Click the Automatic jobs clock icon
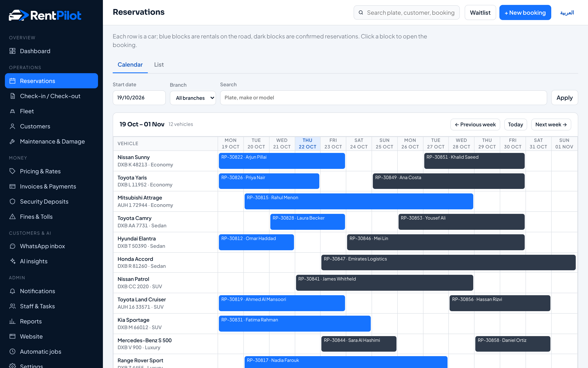 tap(12, 351)
